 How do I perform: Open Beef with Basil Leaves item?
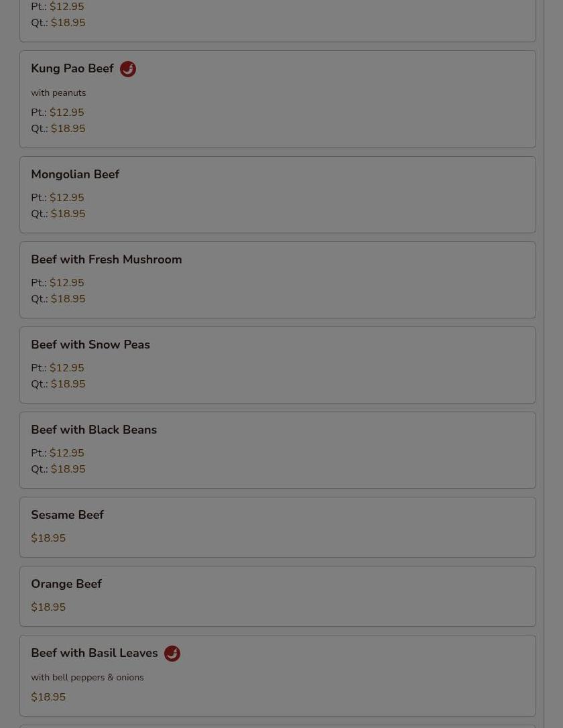tap(277, 676)
